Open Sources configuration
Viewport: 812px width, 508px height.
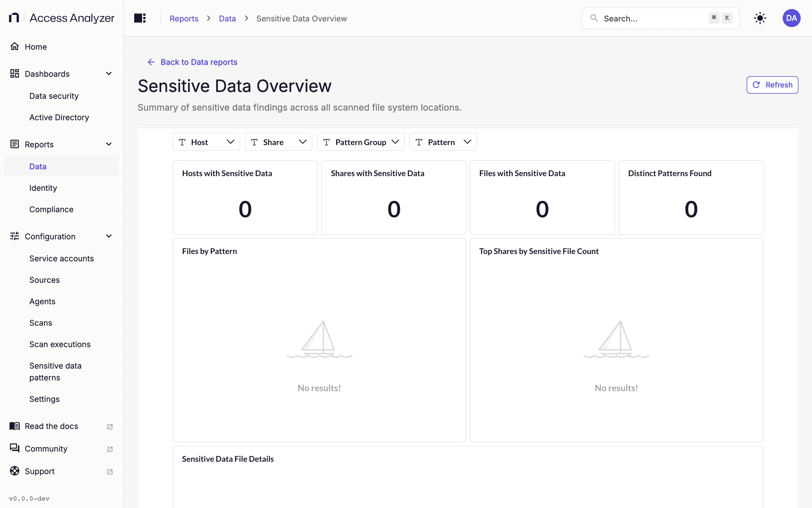click(62, 280)
